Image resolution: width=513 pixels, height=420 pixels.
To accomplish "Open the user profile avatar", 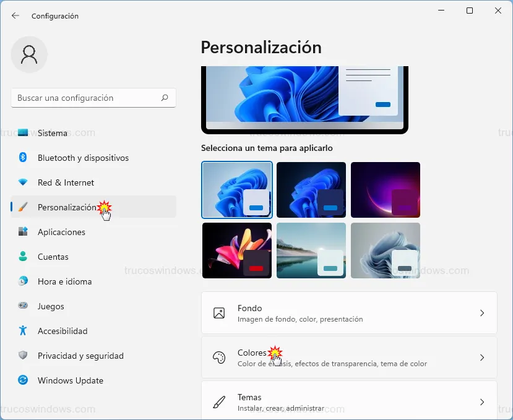I will pos(29,54).
